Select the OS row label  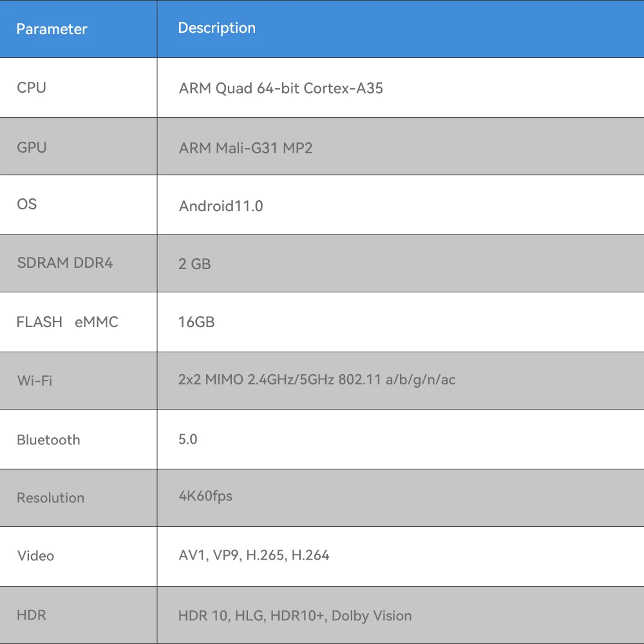[27, 204]
